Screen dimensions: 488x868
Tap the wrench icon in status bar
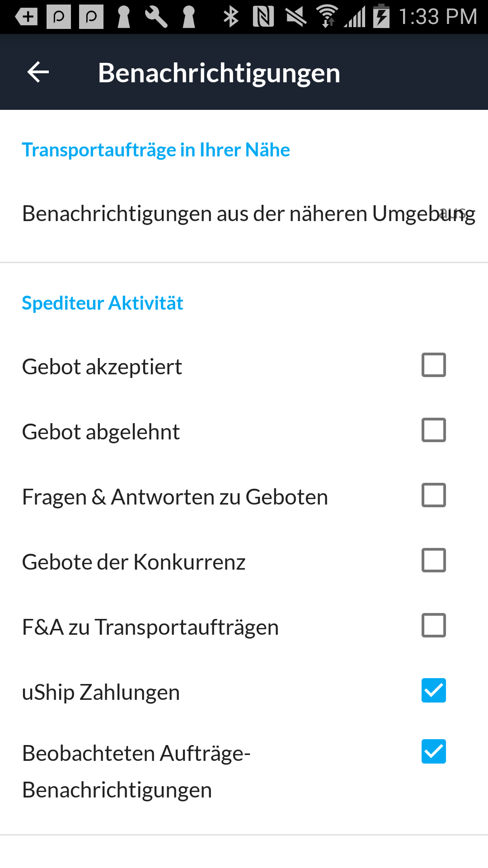156,17
